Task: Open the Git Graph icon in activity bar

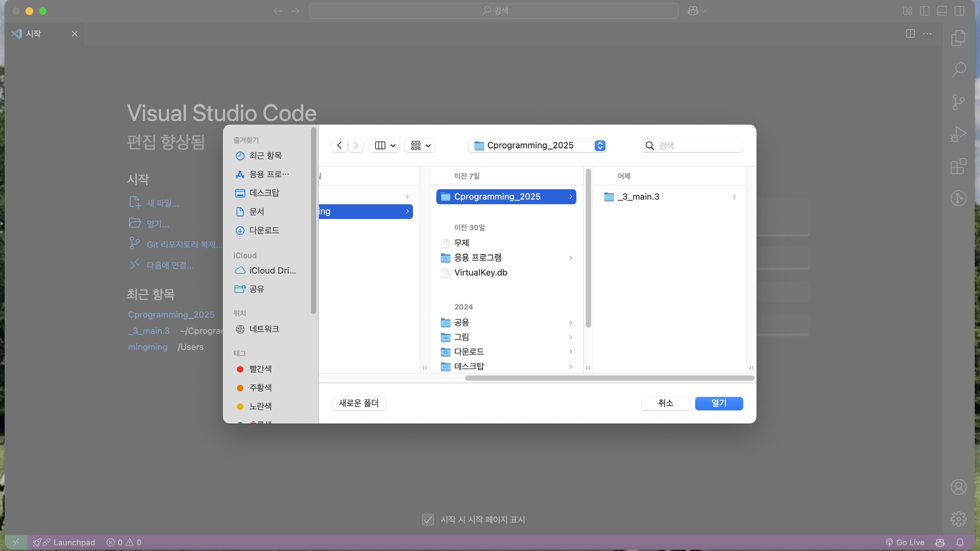Action: pos(958,198)
